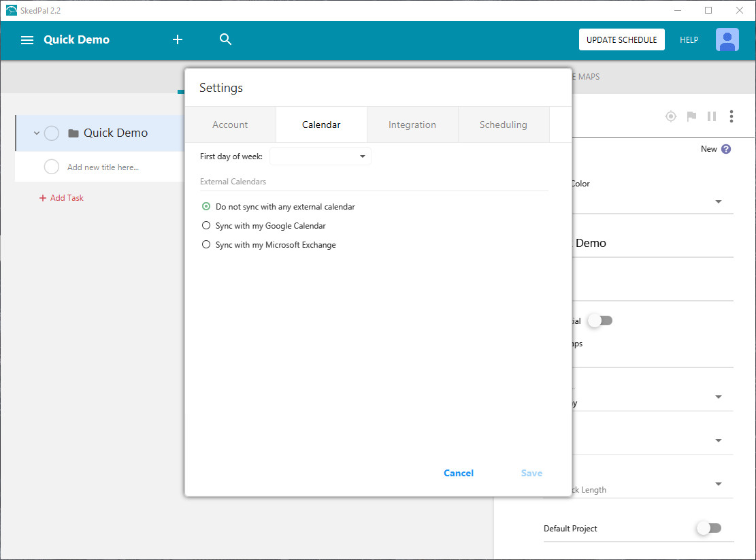
Task: Click the 'External Calendars' section label
Action: point(233,182)
